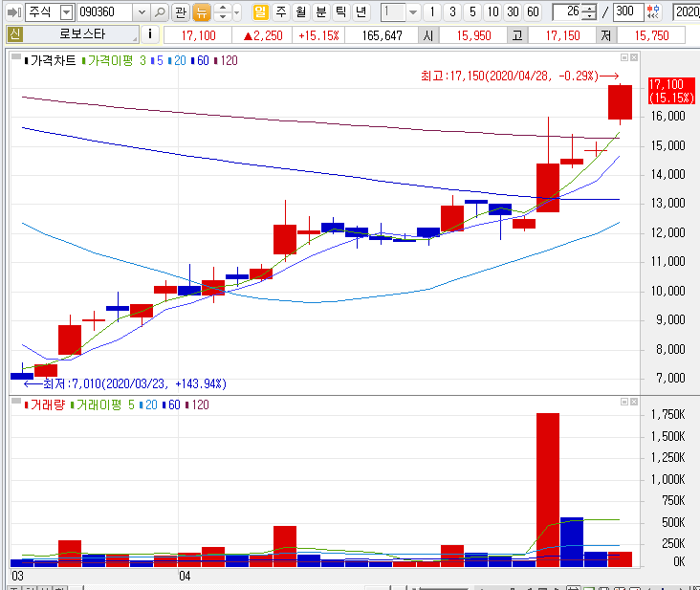The width and height of the screenshot is (700, 590).
Task: Expand the stock code history dropdown
Action: [142, 12]
